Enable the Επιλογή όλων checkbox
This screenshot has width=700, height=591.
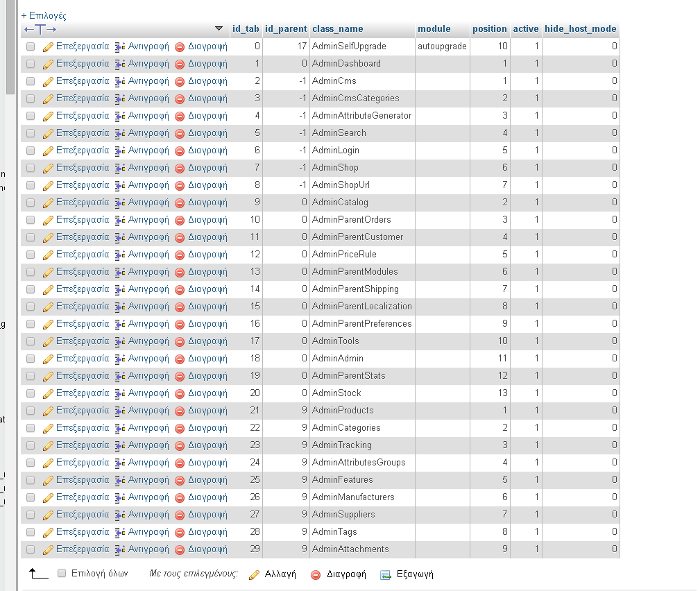coord(62,573)
